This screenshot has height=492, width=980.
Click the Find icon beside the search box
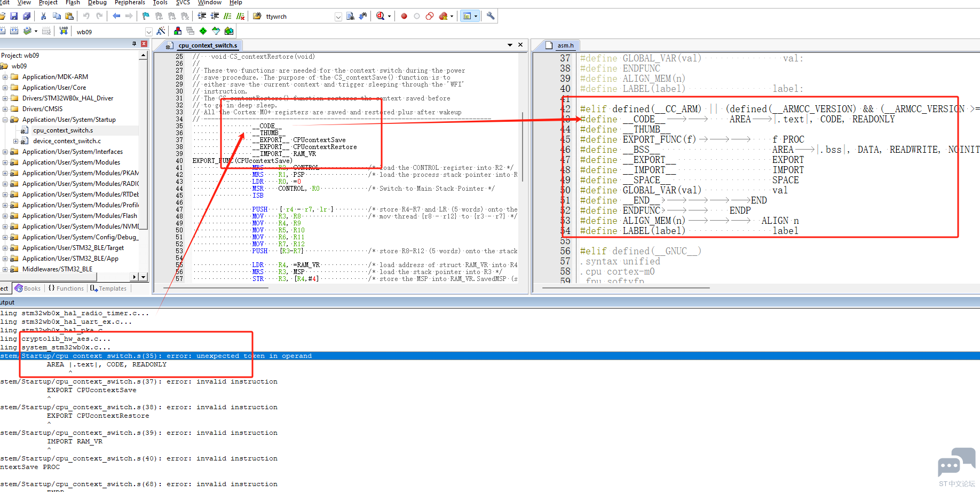click(350, 16)
